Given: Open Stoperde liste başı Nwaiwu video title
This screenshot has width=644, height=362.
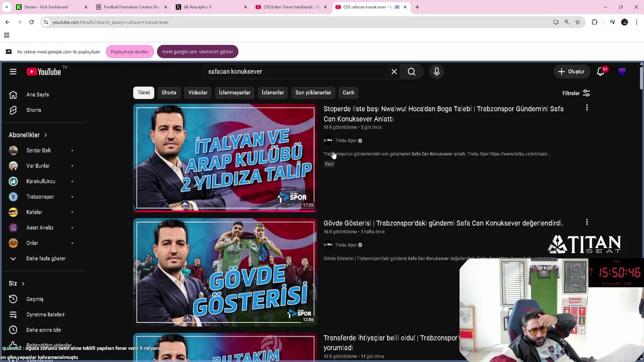Looking at the screenshot, I should click(443, 114).
